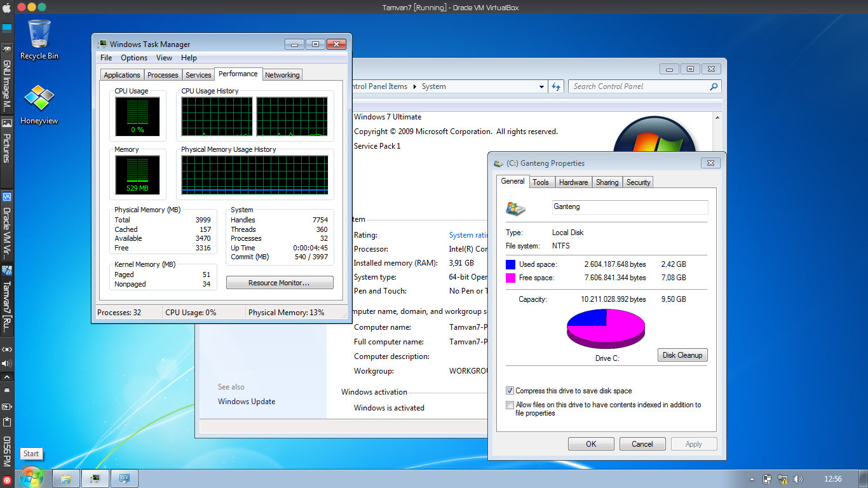Screen dimensions: 868x488
Task: Select the Performance tab
Action: (x=238, y=74)
